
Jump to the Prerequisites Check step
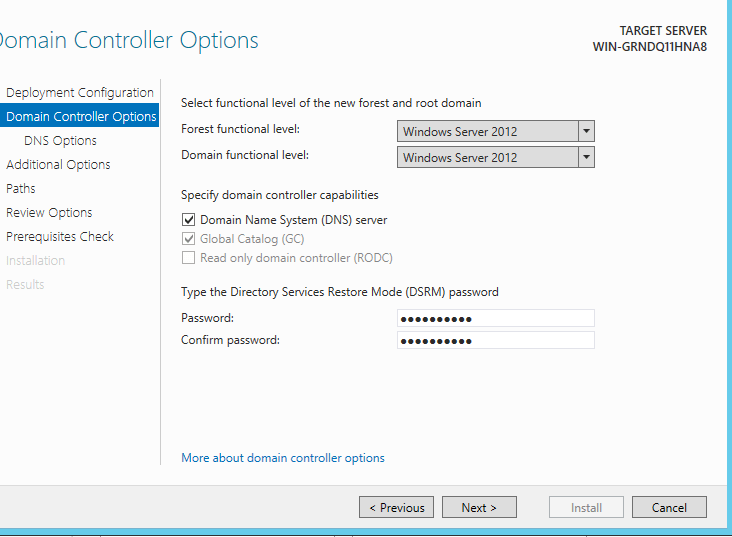(60, 237)
